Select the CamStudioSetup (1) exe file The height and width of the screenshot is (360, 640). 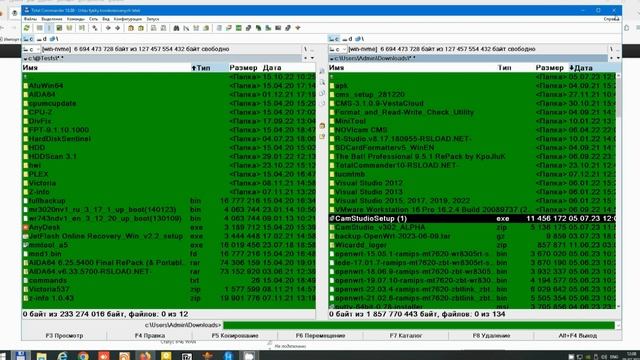click(x=472, y=218)
